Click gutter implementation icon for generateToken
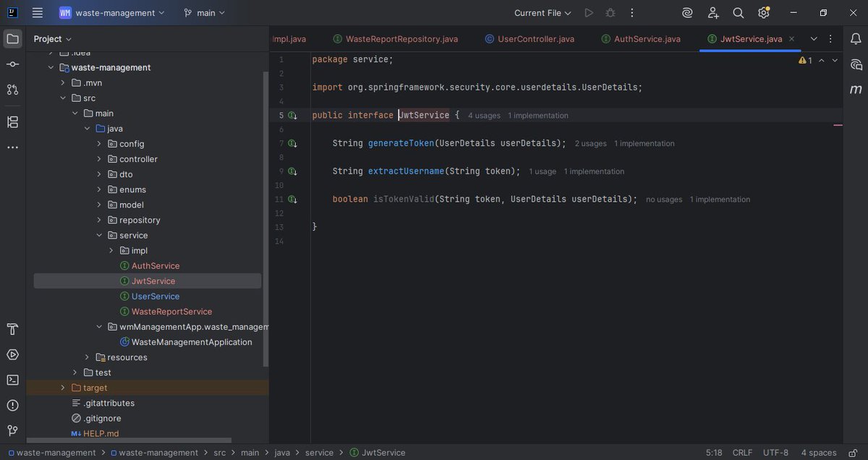The image size is (868, 460). pyautogui.click(x=293, y=144)
